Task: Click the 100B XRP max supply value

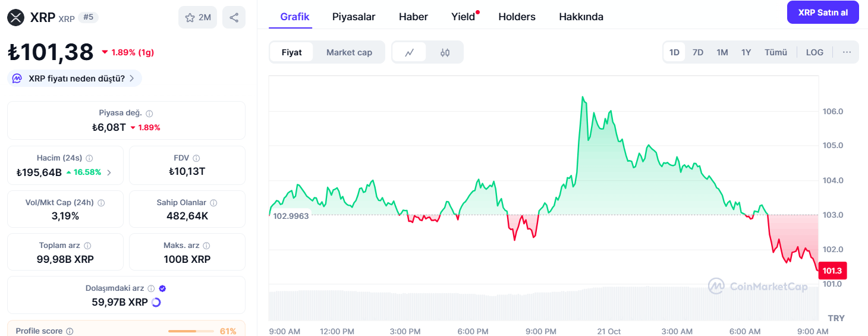Action: 187,259
